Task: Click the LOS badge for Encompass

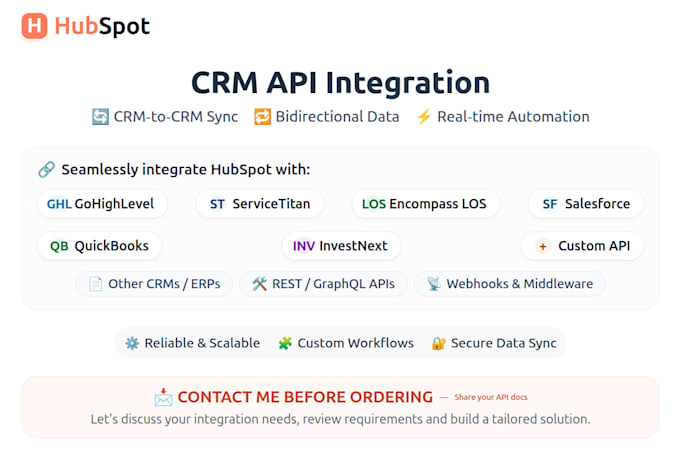Action: 374,204
